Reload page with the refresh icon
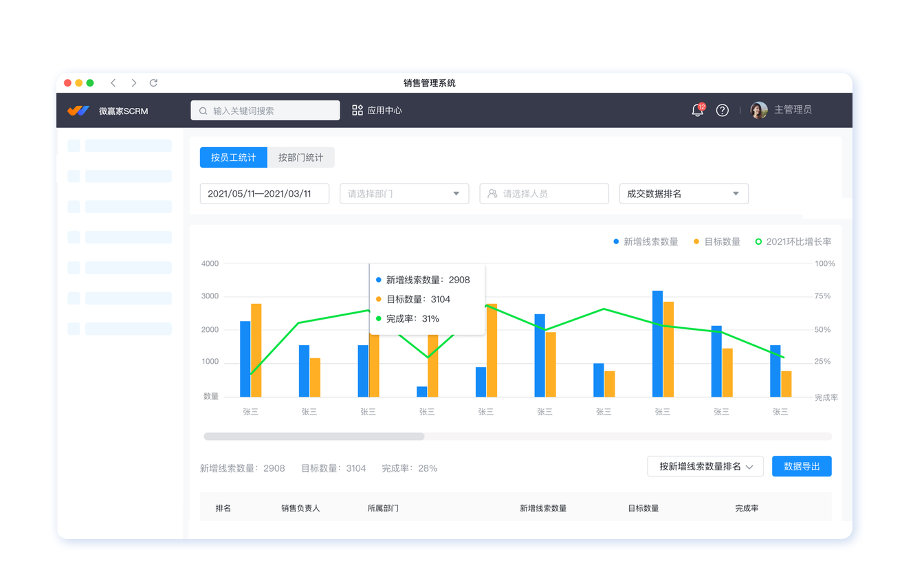Screen dimensions: 924x583 154,82
